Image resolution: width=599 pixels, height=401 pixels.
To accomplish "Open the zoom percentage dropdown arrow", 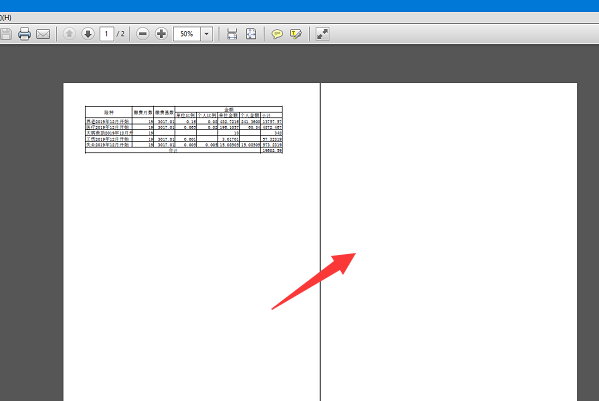I will click(207, 34).
